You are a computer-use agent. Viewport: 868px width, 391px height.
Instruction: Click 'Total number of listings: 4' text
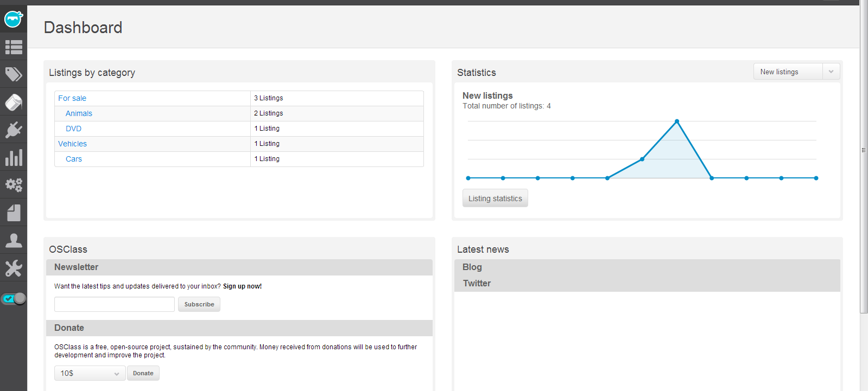[x=506, y=106]
